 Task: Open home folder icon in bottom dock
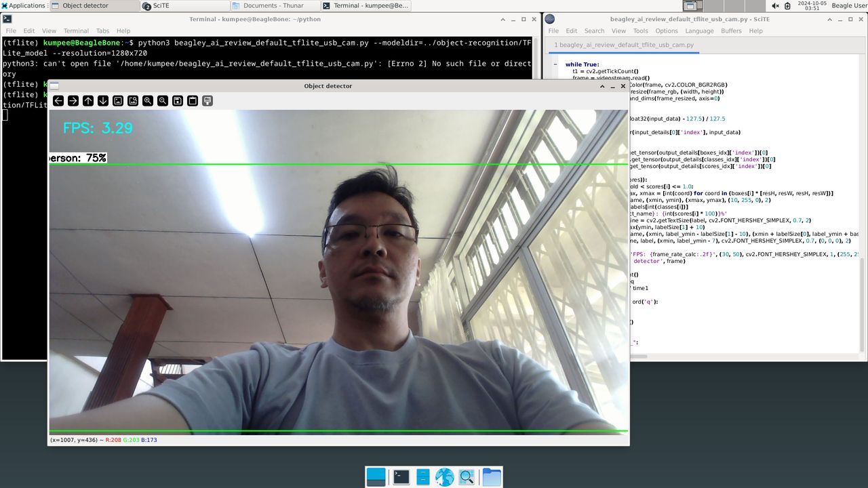tap(492, 477)
